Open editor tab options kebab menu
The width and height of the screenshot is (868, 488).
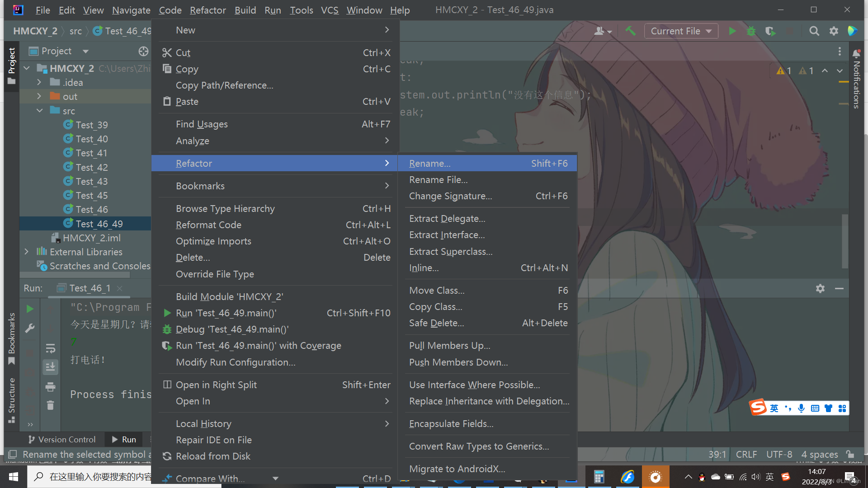tap(840, 52)
